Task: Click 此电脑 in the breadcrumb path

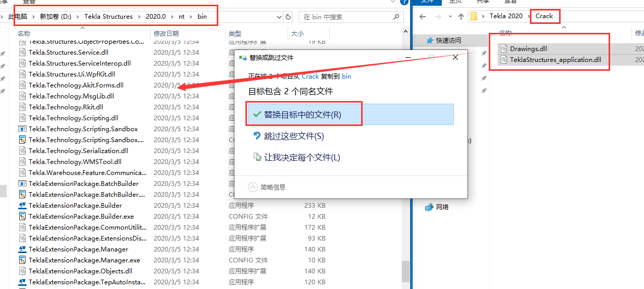Action: 19,17
